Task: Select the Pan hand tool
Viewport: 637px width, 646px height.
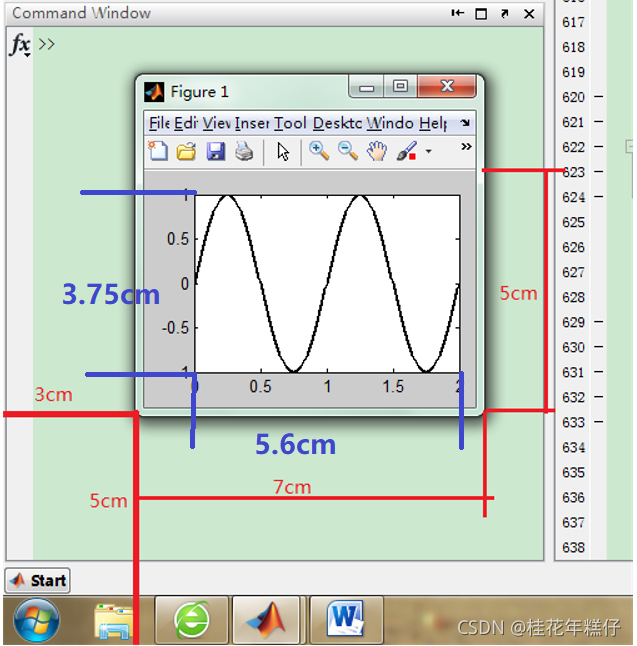Action: 377,151
